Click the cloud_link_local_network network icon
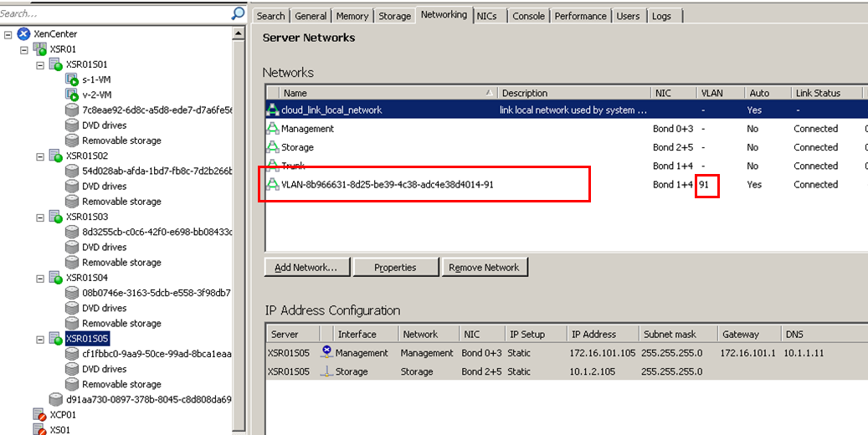 click(272, 110)
